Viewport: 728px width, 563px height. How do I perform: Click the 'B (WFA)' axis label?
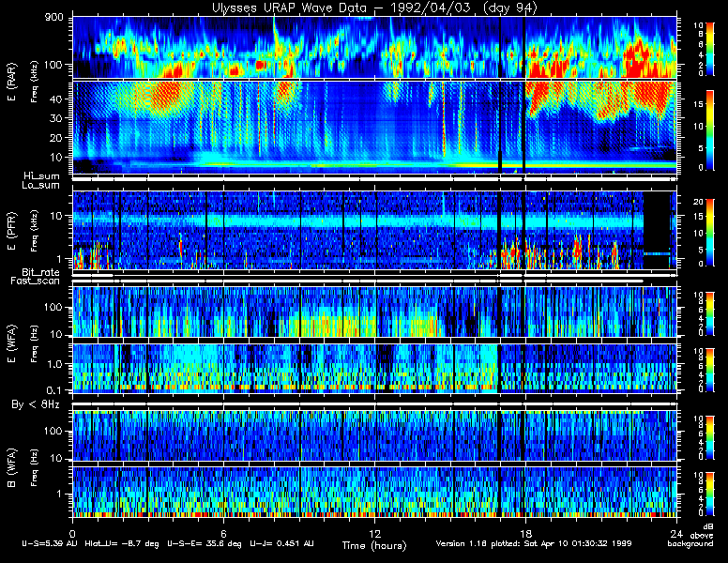pos(12,468)
